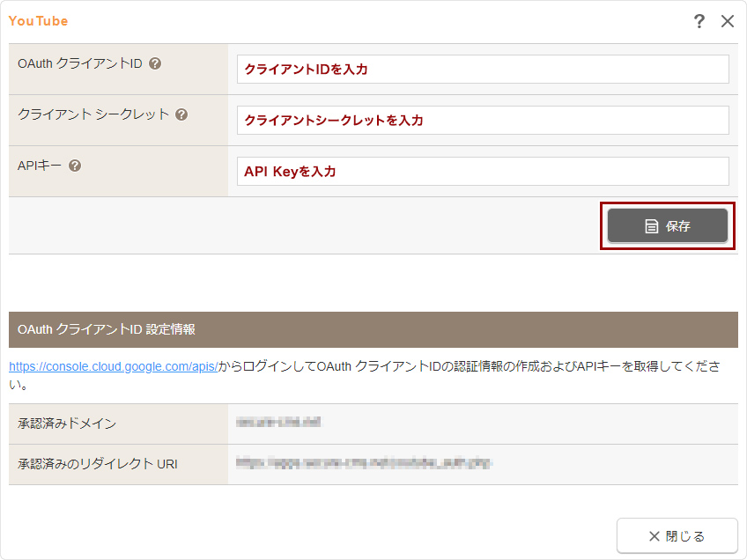Show help for APIキー
The height and width of the screenshot is (560, 747).
point(75,166)
